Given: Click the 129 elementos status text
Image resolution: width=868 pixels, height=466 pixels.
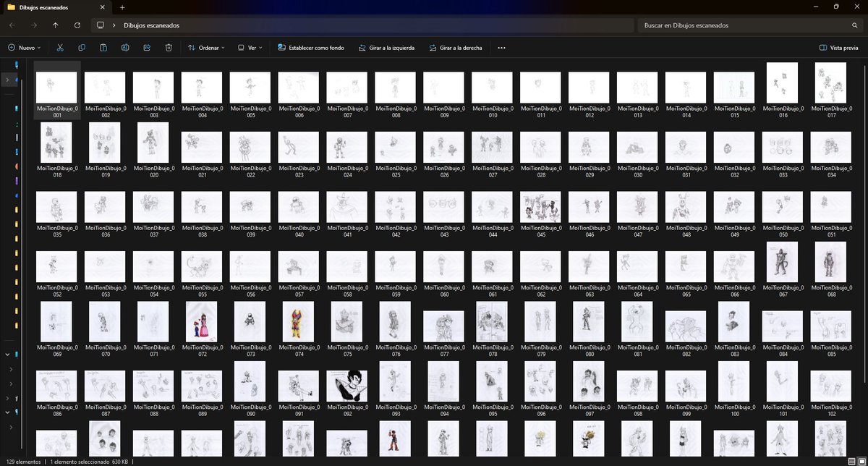Looking at the screenshot, I should pyautogui.click(x=23, y=461).
